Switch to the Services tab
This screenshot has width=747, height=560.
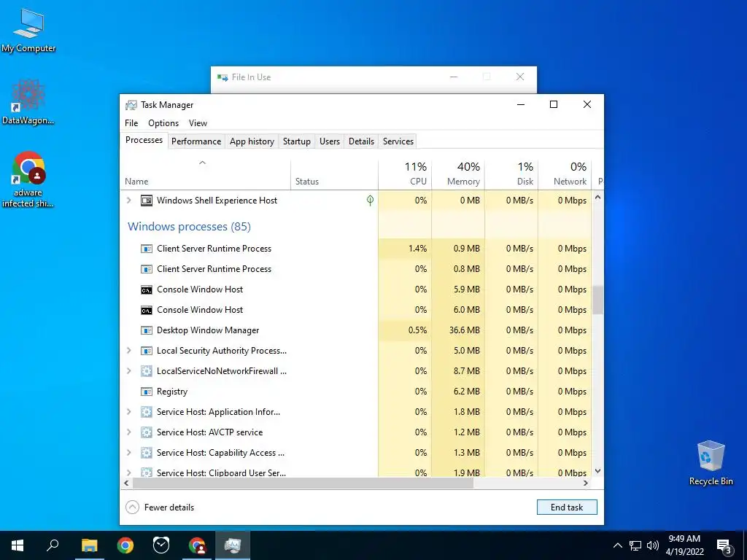(x=398, y=141)
